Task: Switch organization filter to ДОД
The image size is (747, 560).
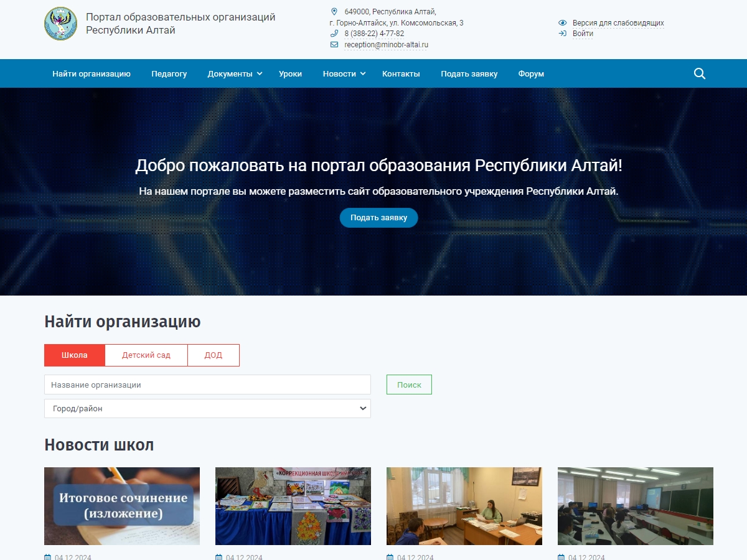Action: [x=214, y=355]
